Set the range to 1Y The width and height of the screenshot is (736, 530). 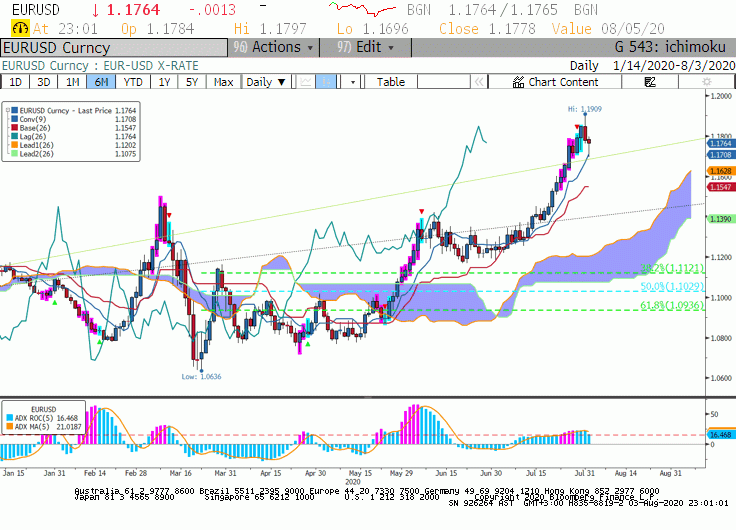(x=164, y=82)
